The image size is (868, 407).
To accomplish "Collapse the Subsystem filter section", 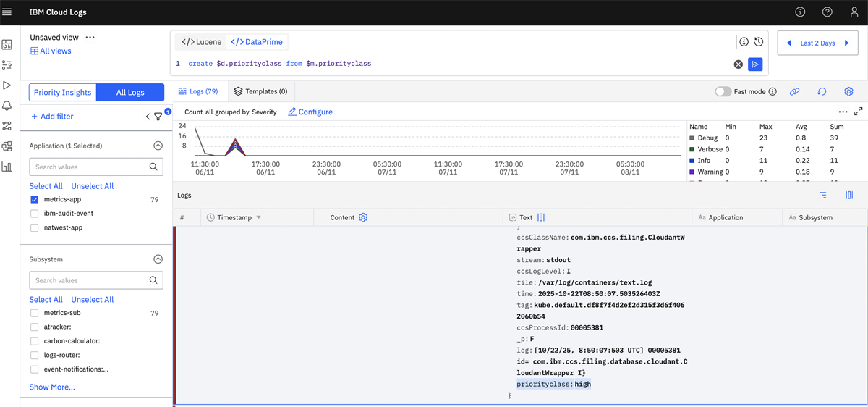I will [x=158, y=259].
